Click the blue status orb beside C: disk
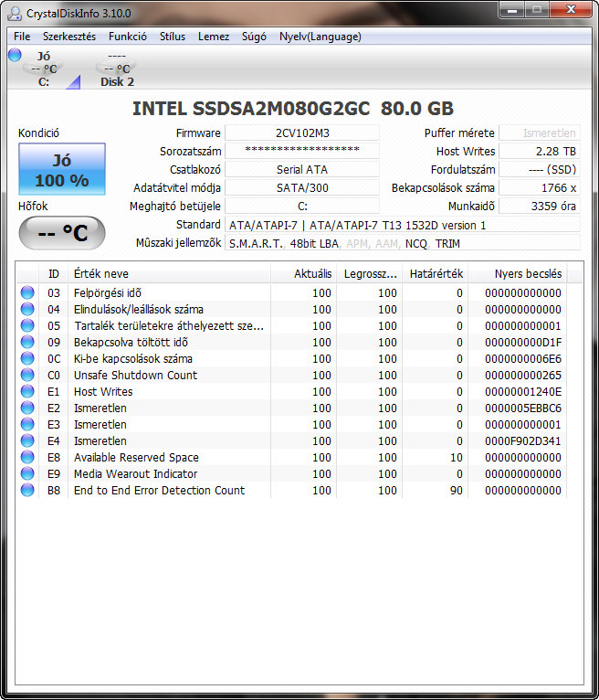The image size is (599, 700). pyautogui.click(x=15, y=55)
